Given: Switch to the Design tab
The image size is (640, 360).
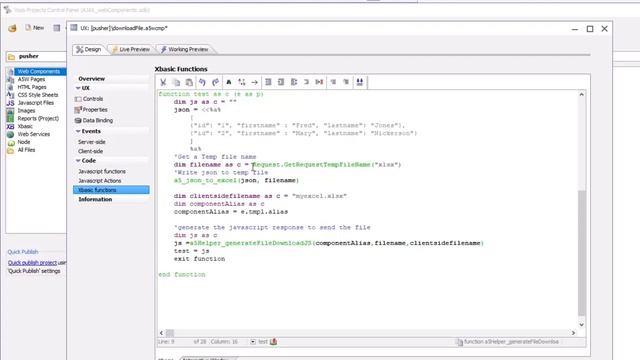Looking at the screenshot, I should coord(89,49).
